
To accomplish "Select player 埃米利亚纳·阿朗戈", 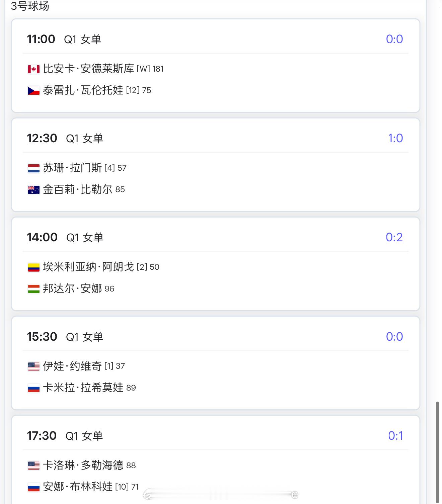I will (88, 267).
